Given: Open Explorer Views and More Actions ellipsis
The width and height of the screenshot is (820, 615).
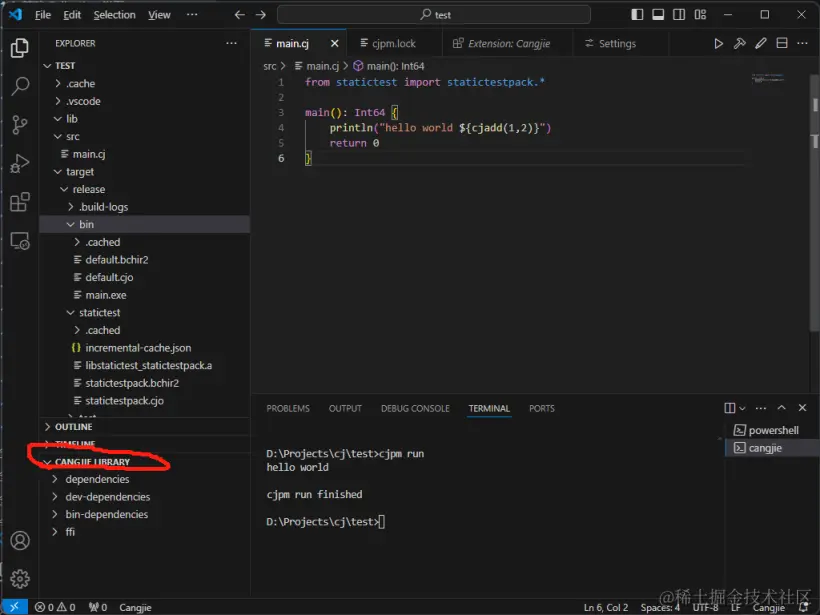Looking at the screenshot, I should [x=231, y=43].
